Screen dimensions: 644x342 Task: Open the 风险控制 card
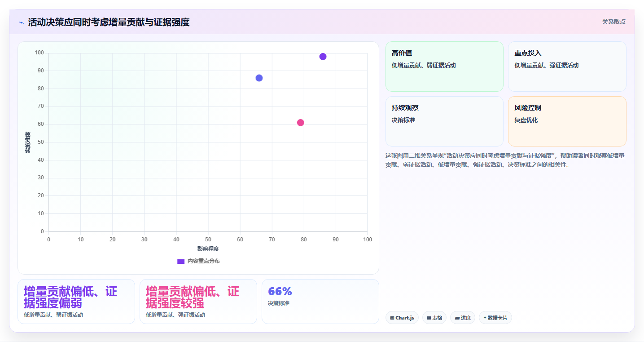click(x=567, y=121)
